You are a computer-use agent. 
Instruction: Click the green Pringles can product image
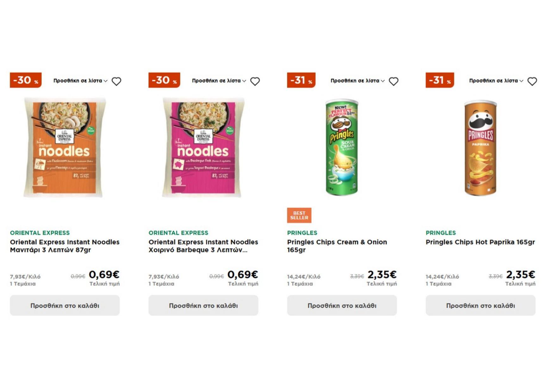pyautogui.click(x=342, y=148)
